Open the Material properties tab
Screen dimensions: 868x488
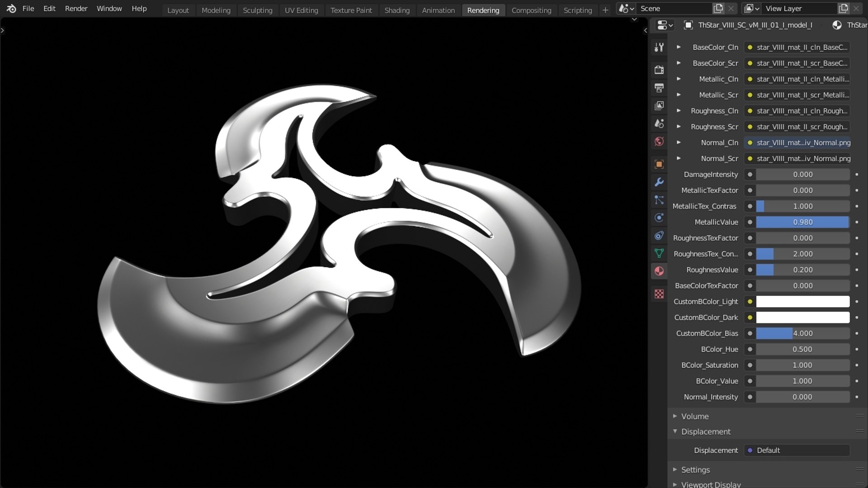659,271
